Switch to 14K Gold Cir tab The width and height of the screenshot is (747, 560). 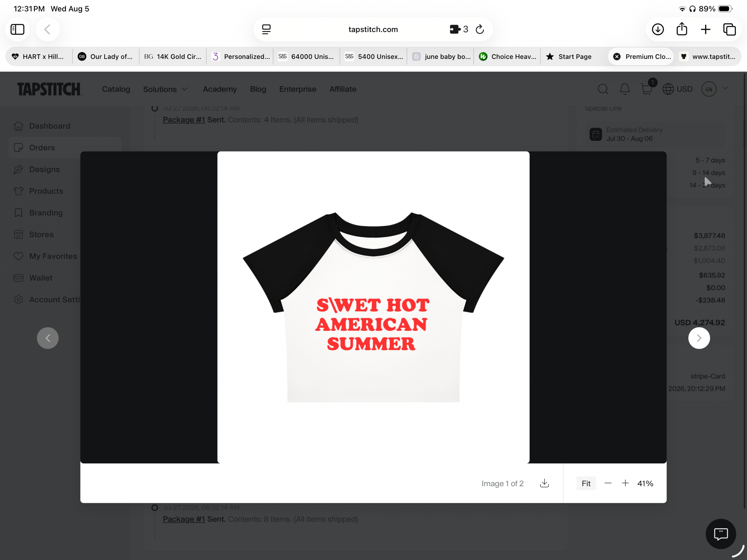pyautogui.click(x=172, y=56)
